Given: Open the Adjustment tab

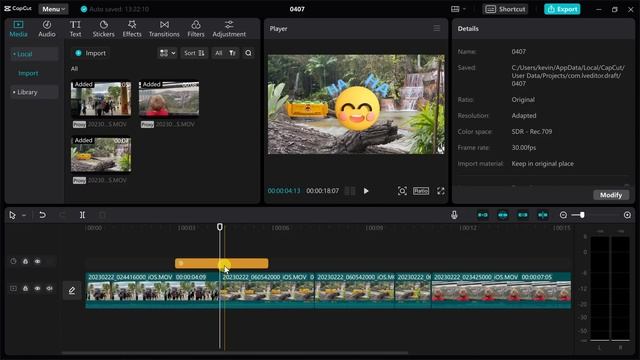Looking at the screenshot, I should (x=229, y=29).
